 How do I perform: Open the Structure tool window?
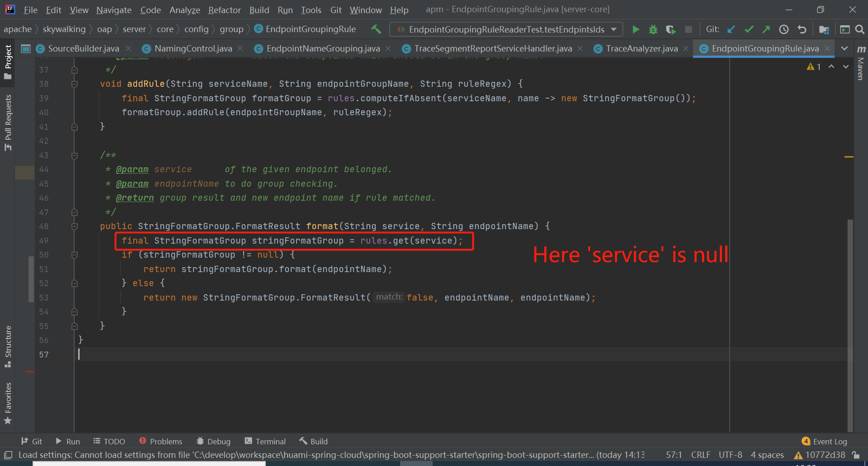[x=8, y=346]
